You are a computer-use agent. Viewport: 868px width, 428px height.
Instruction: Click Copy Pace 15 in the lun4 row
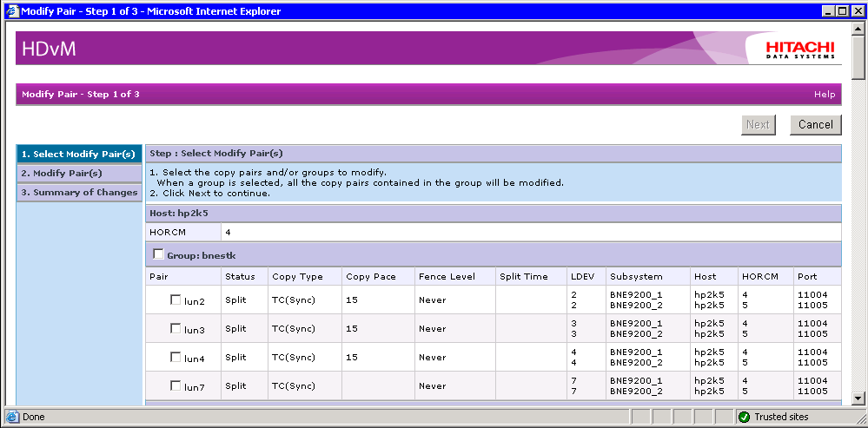pos(352,357)
